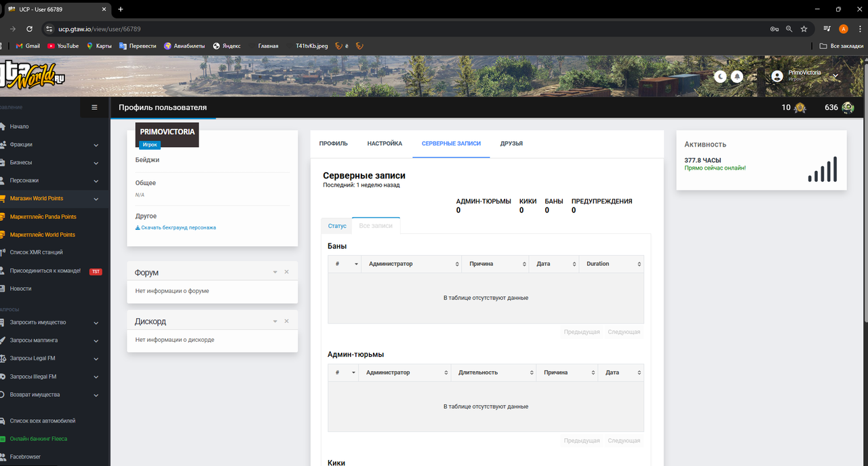
Task: Click the World Points badge icon
Action: [800, 107]
